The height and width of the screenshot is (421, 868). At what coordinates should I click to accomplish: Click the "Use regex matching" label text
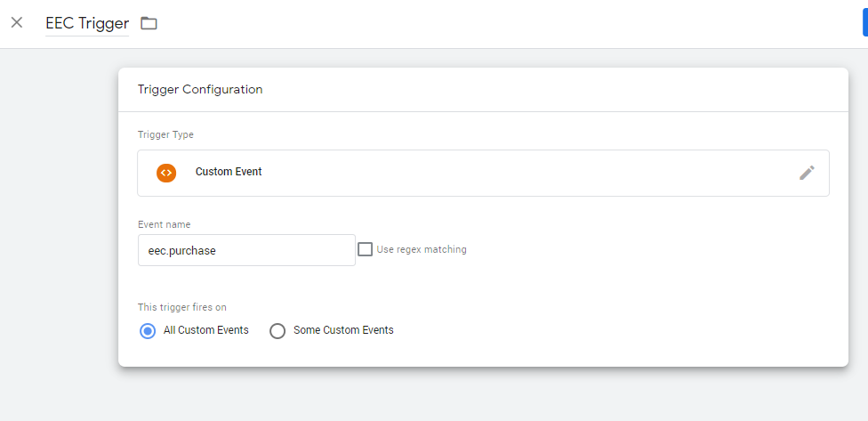click(x=422, y=250)
